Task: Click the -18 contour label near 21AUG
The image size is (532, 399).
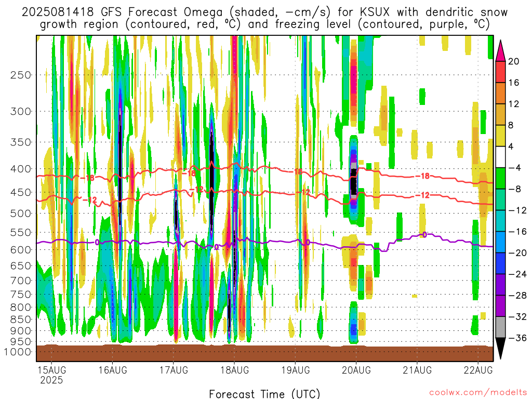Action: coord(422,176)
